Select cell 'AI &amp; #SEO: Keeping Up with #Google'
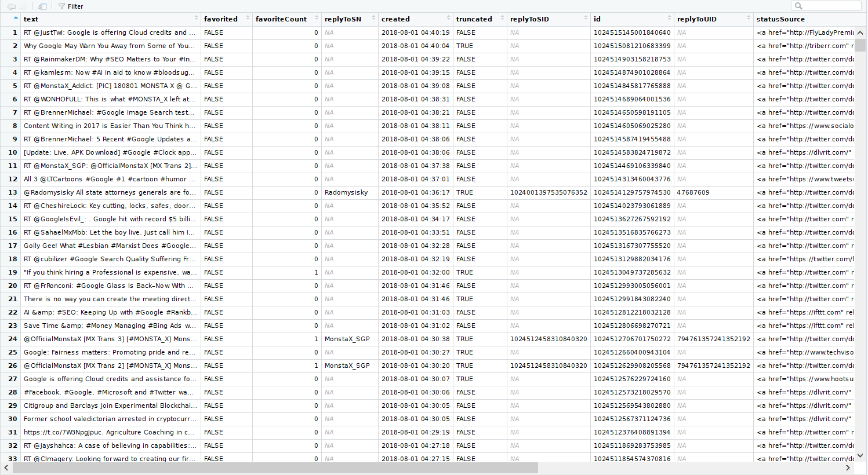The width and height of the screenshot is (868, 475). (111, 312)
